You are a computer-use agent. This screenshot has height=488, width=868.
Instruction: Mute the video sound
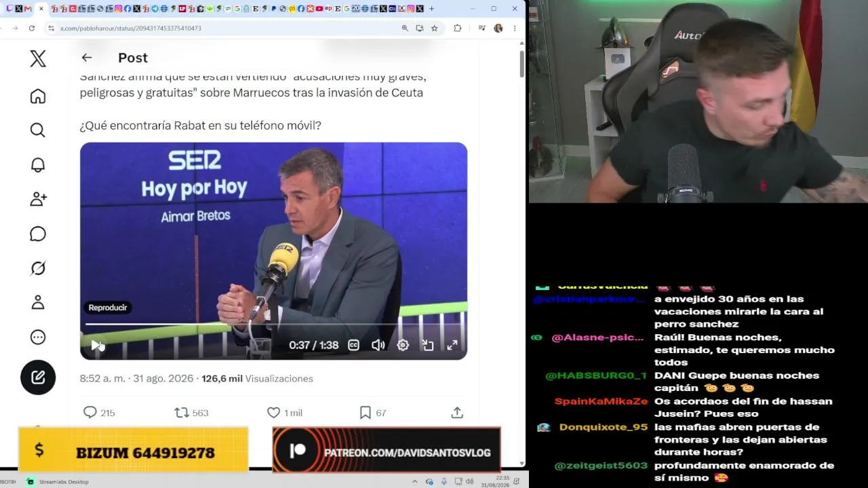pyautogui.click(x=378, y=345)
